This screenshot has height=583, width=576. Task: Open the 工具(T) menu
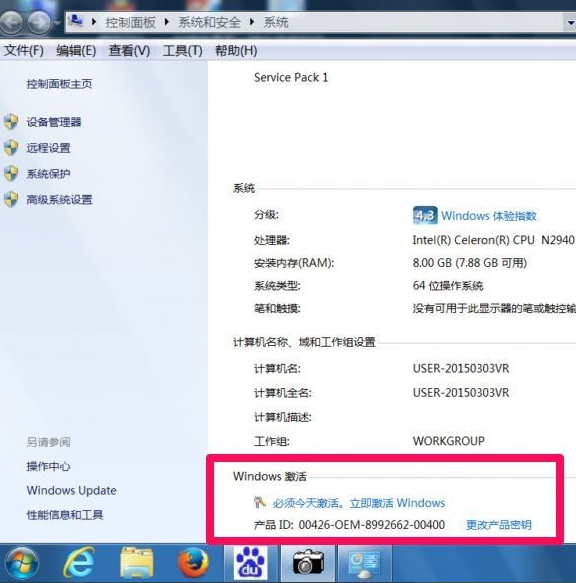click(x=182, y=51)
